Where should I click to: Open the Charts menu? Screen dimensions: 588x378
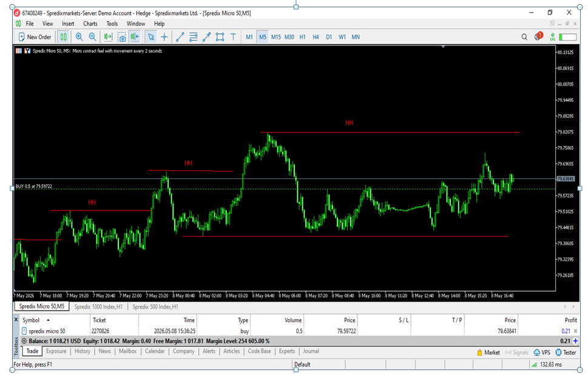coord(90,24)
